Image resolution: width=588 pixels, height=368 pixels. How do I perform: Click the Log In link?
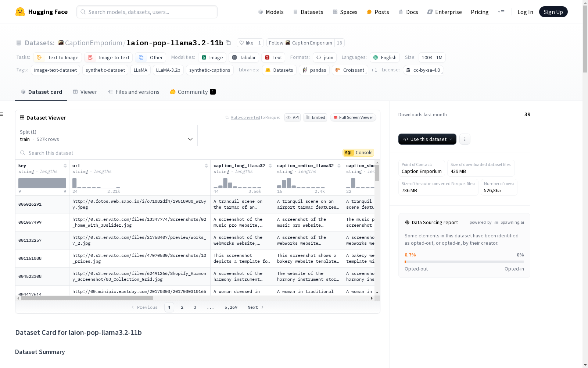[x=525, y=12]
